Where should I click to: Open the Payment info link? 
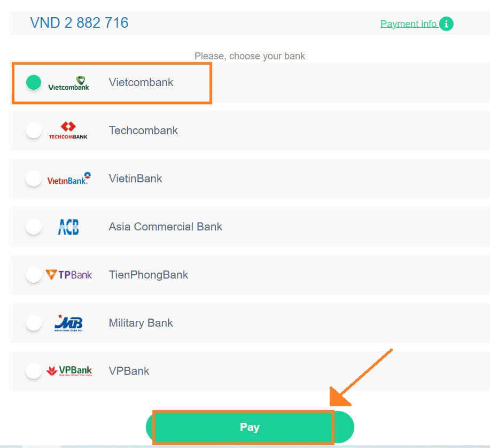click(x=408, y=24)
